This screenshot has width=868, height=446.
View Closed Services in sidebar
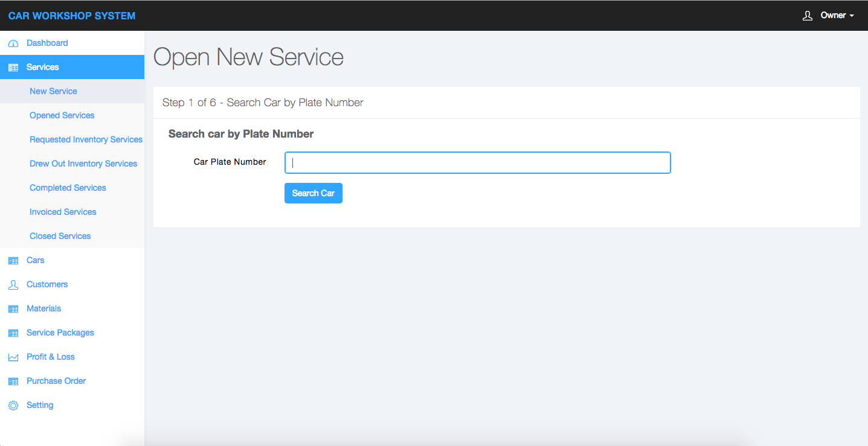60,236
